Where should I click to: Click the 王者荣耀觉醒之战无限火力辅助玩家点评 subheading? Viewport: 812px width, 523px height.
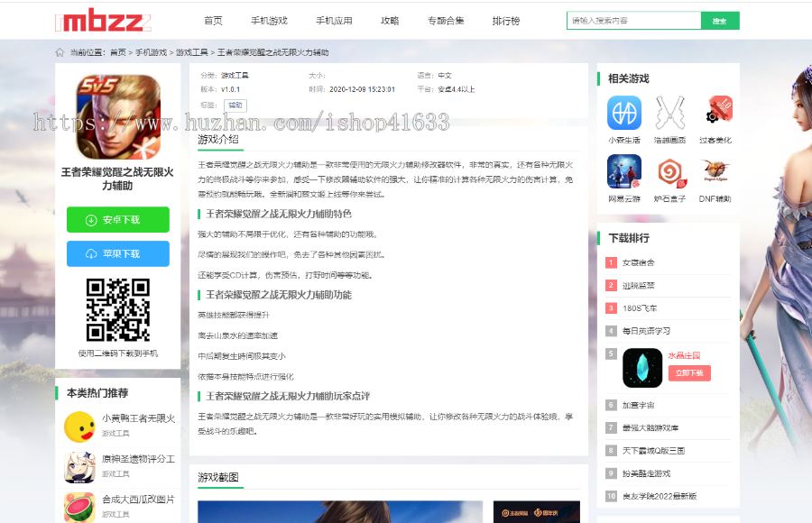pyautogui.click(x=288, y=396)
